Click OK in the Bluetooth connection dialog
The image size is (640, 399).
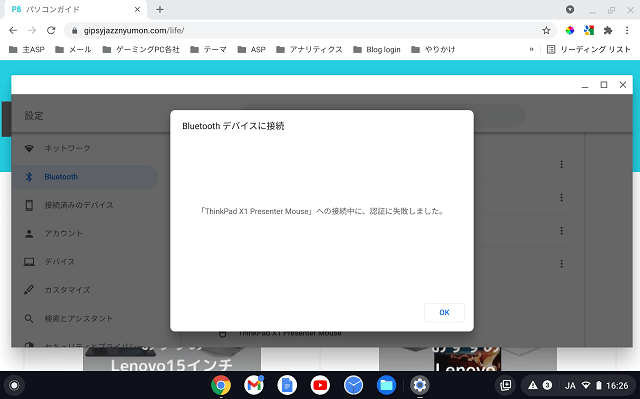click(444, 313)
